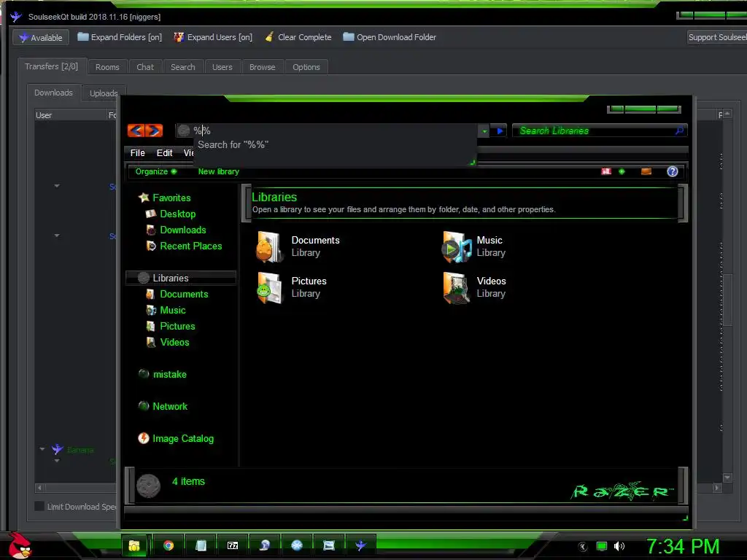Screen dimensions: 747x560
Task: Click Clear Complete broom in Soulseek toolbar
Action: (x=298, y=37)
